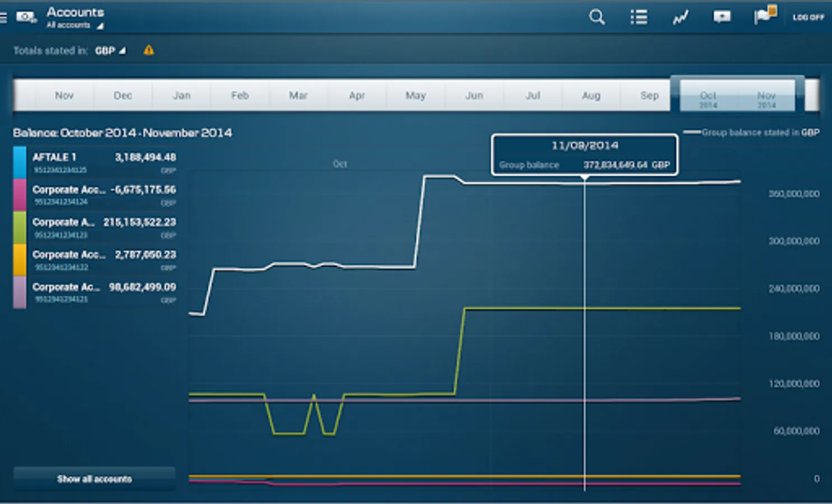The image size is (832, 504).
Task: Open the hamburger navigation menu
Action: coord(3,17)
